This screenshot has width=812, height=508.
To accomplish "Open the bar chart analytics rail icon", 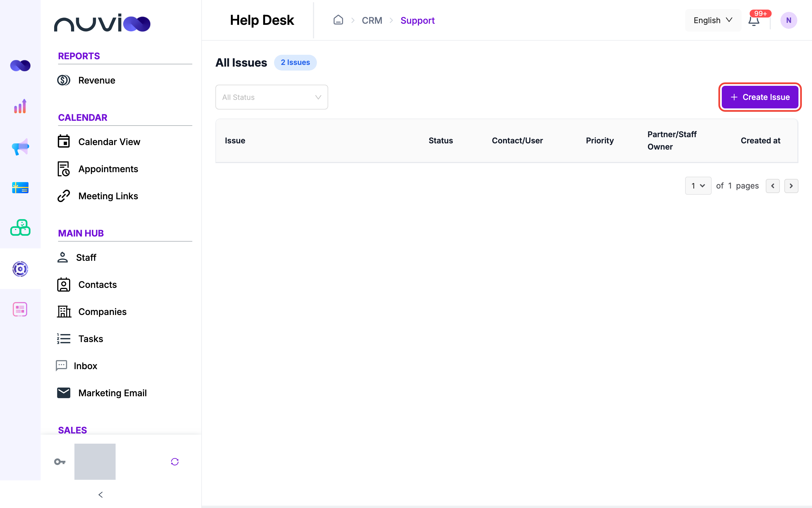I will coord(20,106).
